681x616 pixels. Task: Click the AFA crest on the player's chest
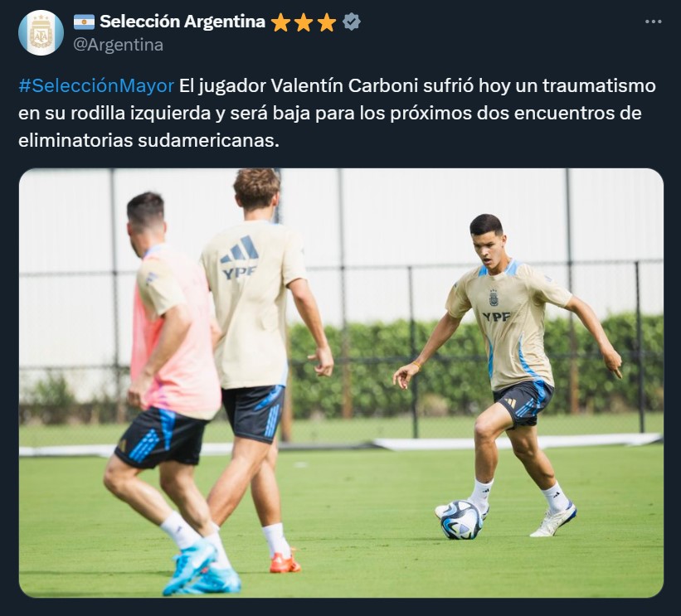click(x=494, y=298)
